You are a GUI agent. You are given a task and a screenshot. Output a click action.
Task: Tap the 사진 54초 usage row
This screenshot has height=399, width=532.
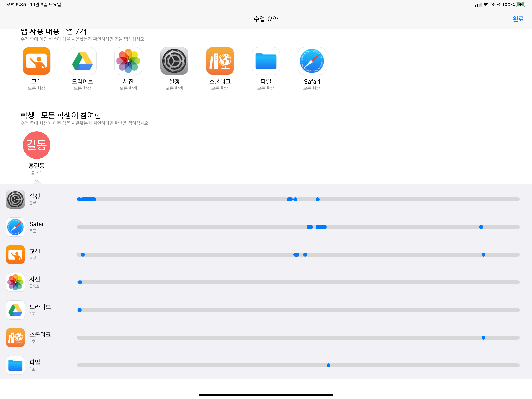click(35, 282)
